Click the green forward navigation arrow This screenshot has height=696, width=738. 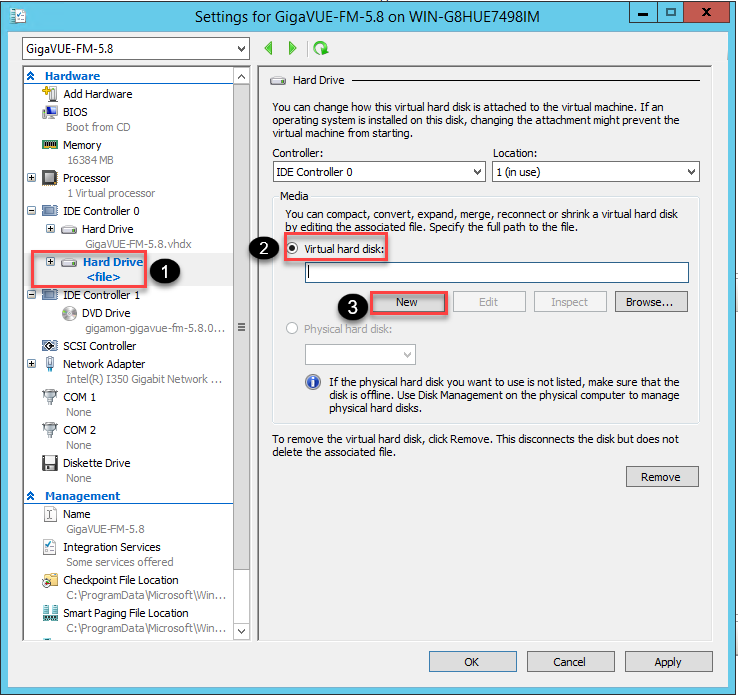(292, 48)
